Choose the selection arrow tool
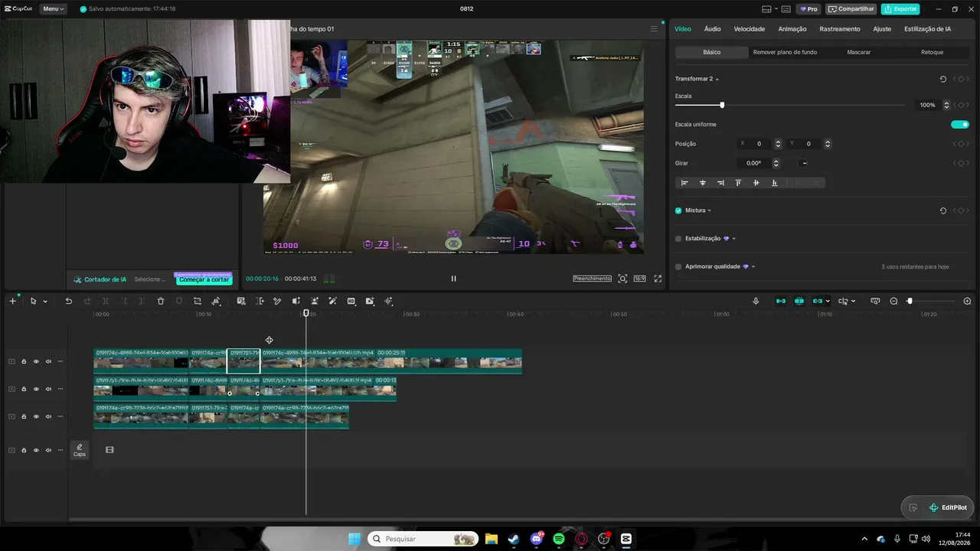The height and width of the screenshot is (551, 980). click(x=33, y=302)
